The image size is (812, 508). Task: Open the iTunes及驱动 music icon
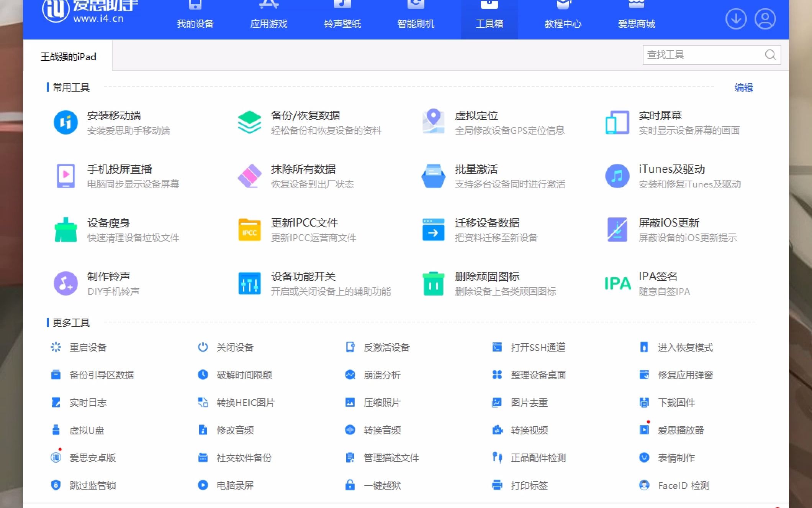click(x=617, y=176)
